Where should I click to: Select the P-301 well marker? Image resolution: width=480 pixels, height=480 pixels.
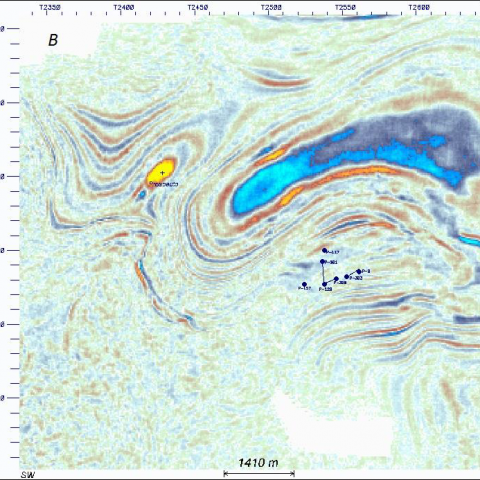coord(322,262)
